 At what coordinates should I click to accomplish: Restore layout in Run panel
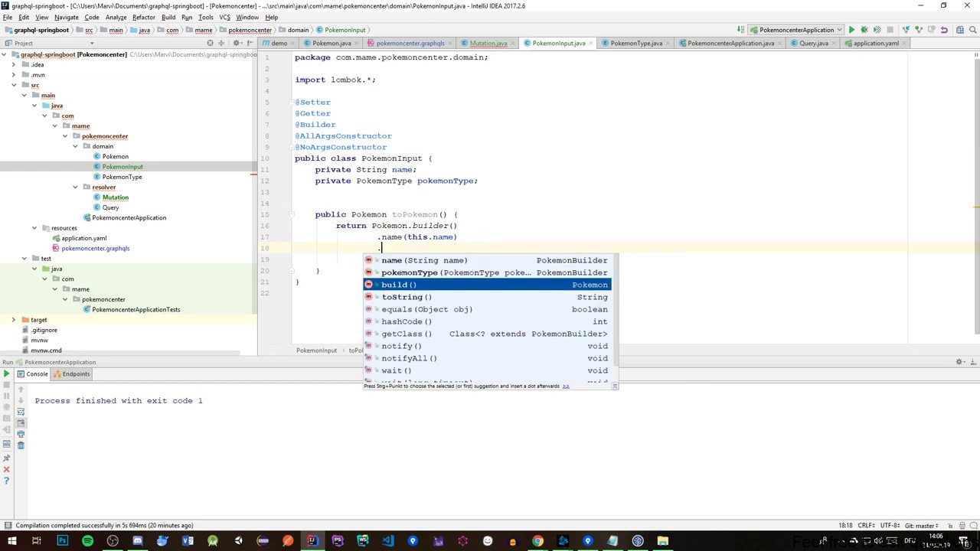(6, 445)
